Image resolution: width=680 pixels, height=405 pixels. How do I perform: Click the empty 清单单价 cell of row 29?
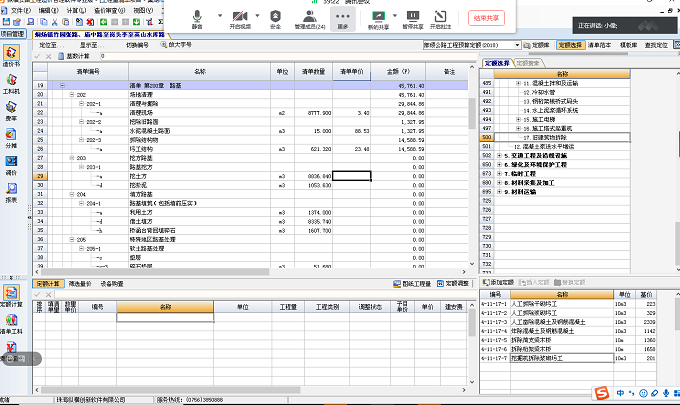[351, 176]
